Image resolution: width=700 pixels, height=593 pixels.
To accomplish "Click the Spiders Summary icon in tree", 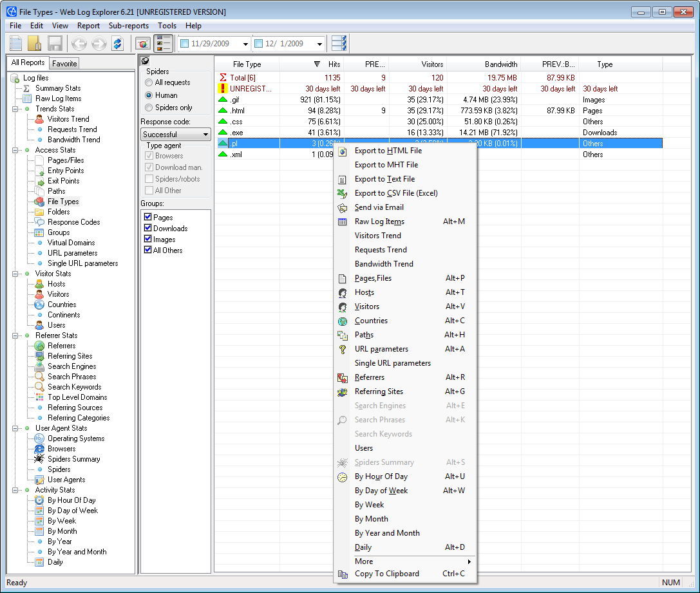I will click(x=39, y=459).
